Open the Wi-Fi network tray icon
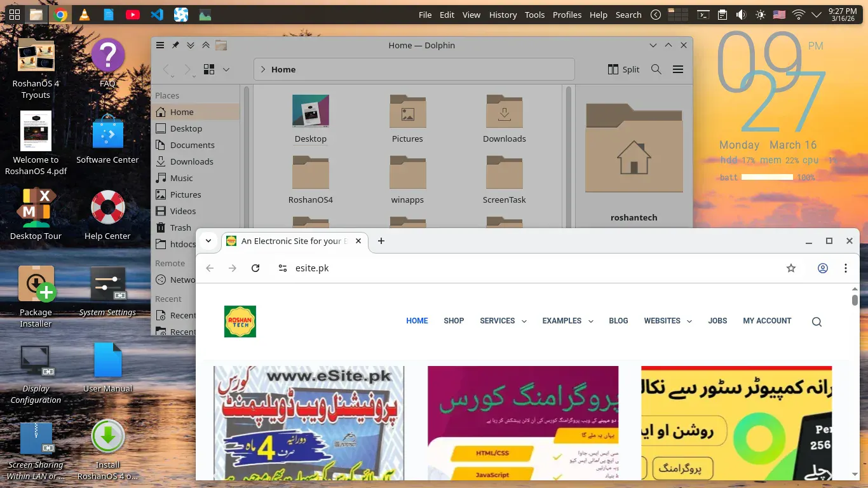Screen dimensions: 868x488 coord(799,15)
